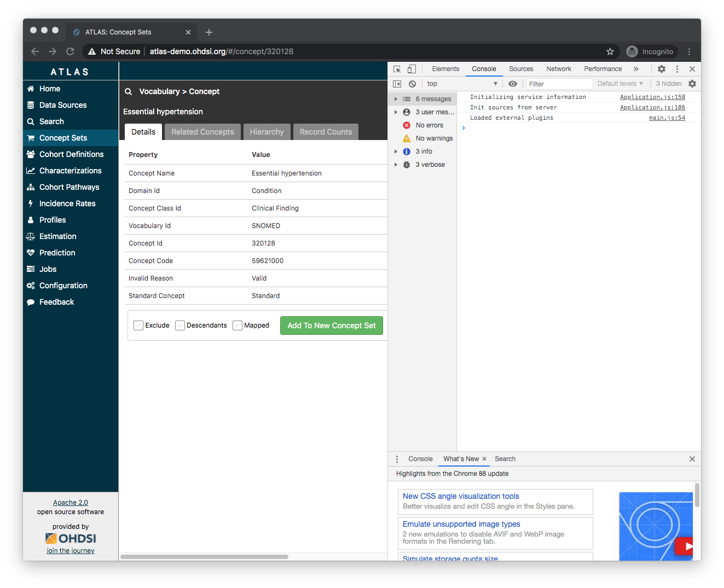Expand the 3 verbose group
Viewport: 724px width, 588px height.
(x=396, y=165)
